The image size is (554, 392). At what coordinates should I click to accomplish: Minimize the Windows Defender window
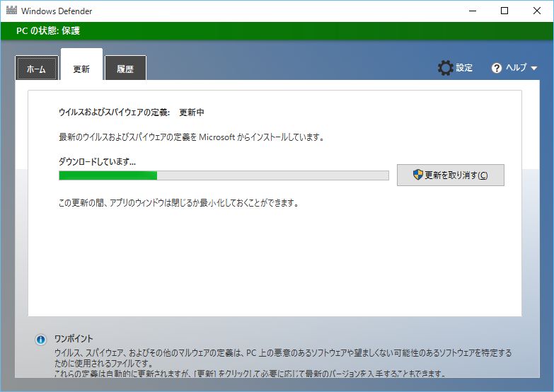[x=473, y=11]
